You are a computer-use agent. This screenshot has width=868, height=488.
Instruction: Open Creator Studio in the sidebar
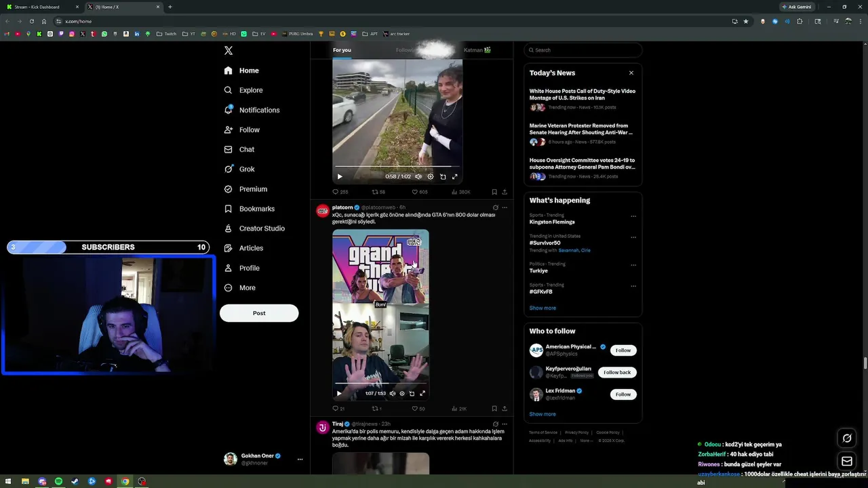coord(254,228)
